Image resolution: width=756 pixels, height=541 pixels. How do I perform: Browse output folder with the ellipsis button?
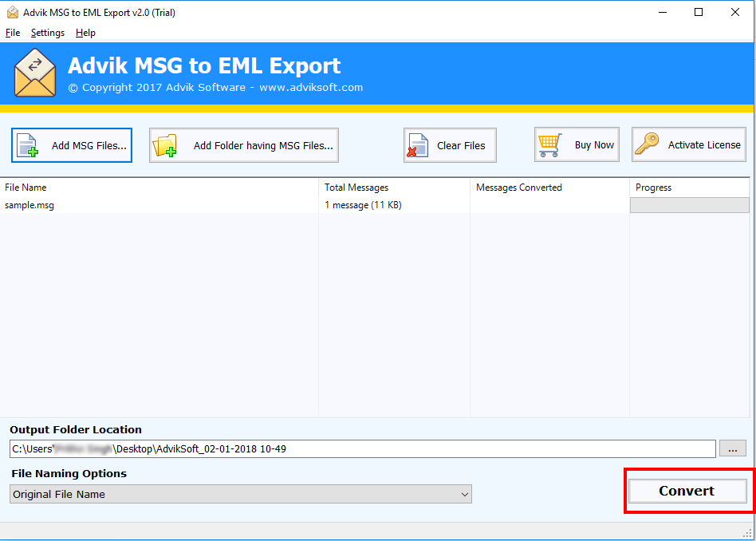(x=732, y=448)
